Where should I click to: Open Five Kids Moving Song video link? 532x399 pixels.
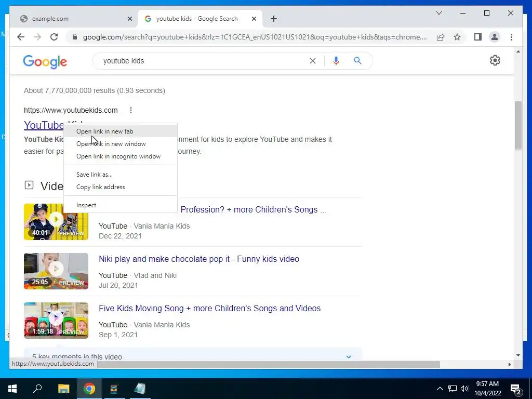210,308
